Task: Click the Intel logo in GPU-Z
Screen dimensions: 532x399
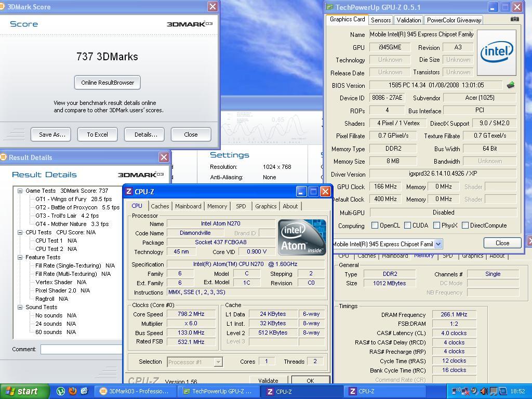Action: (497, 52)
